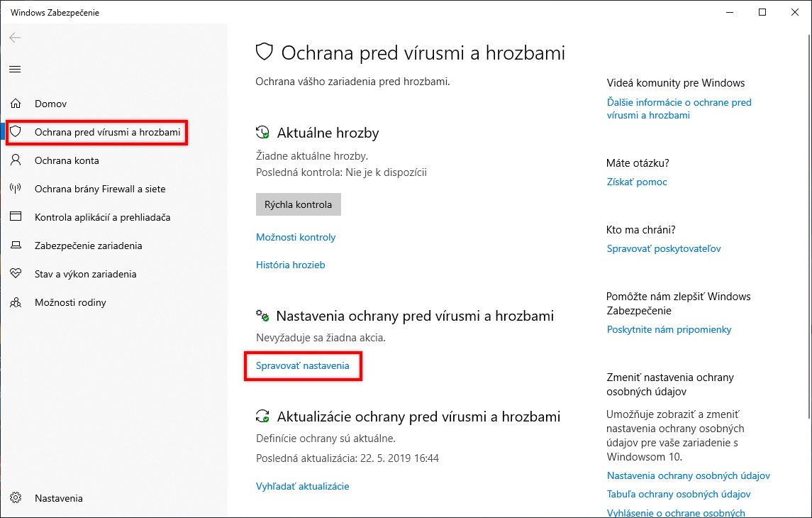Viewport: 812px width, 518px height.
Task: Open Ochrana pred vírusmi a hrozbami shield icon
Action: 16,132
